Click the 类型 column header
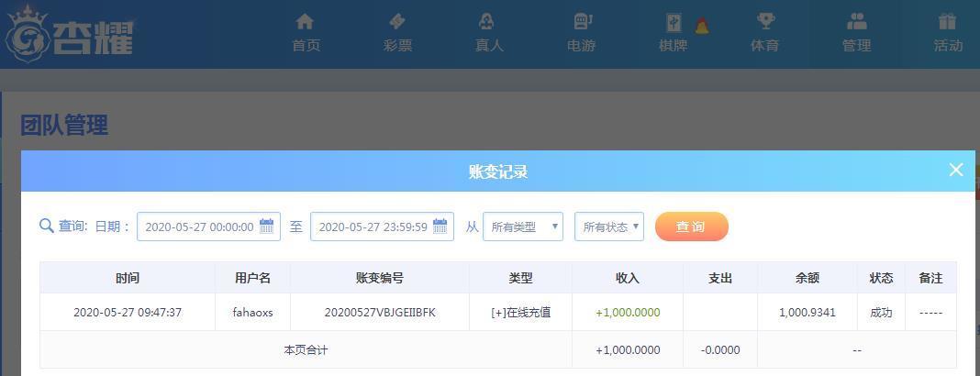The width and height of the screenshot is (980, 376). (x=520, y=278)
